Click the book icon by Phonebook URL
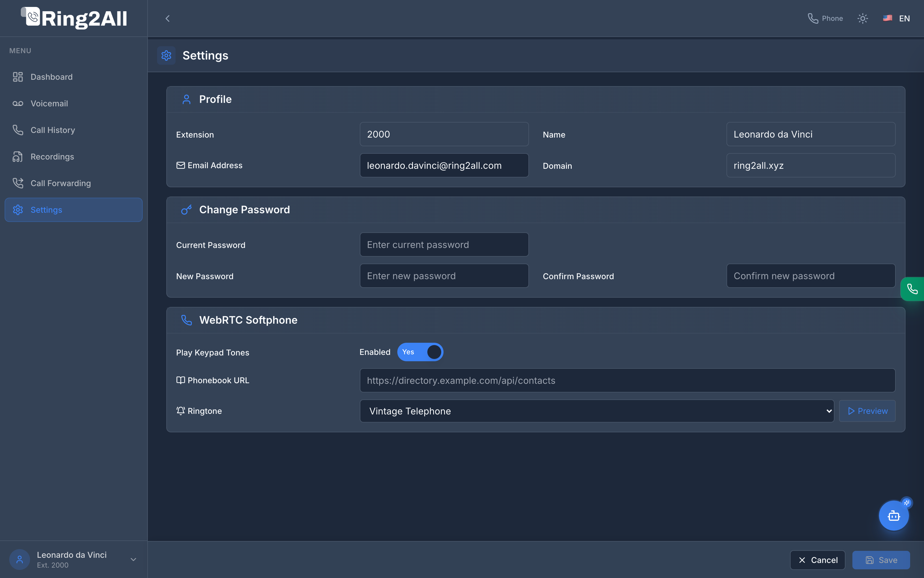Image resolution: width=924 pixels, height=578 pixels. [180, 380]
